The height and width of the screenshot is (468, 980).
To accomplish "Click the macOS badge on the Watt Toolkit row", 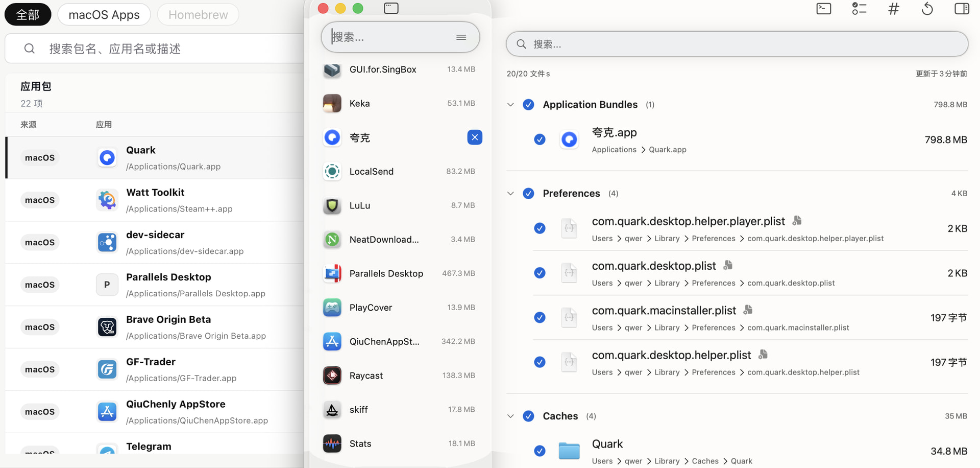I will [x=40, y=200].
